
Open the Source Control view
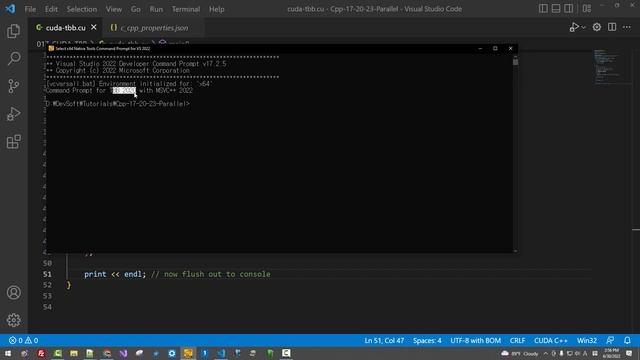(13, 86)
